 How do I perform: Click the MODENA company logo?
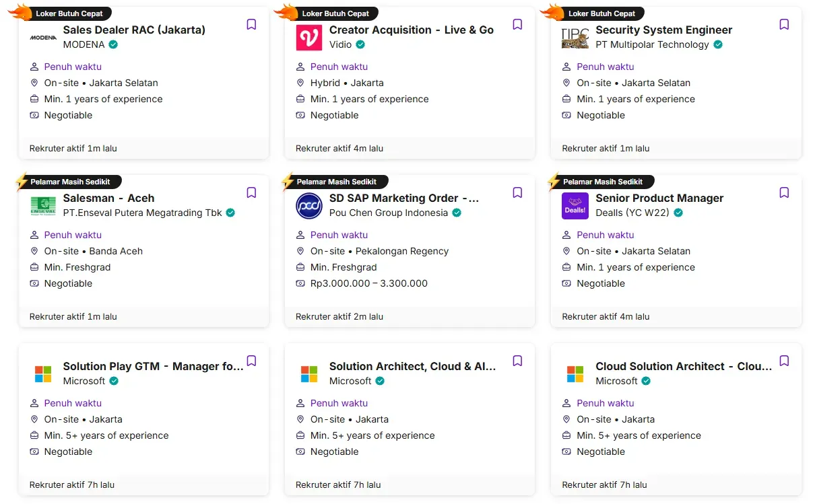point(43,38)
